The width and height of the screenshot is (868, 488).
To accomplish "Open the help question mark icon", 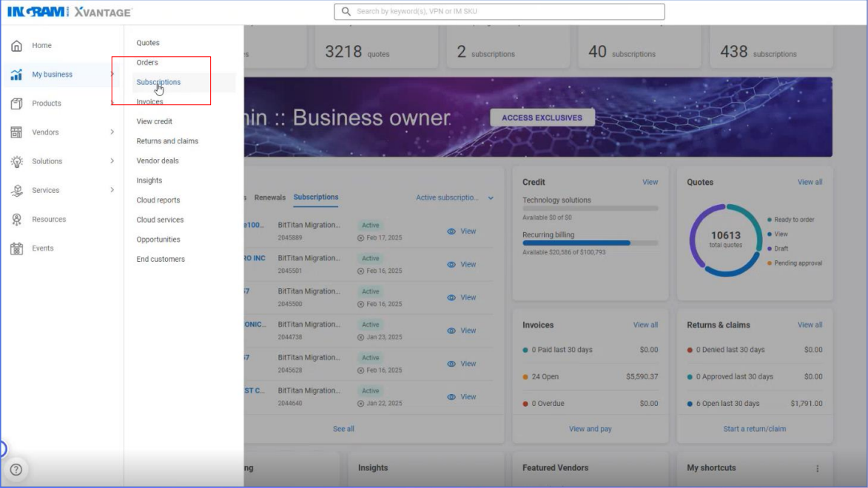I will [16, 470].
